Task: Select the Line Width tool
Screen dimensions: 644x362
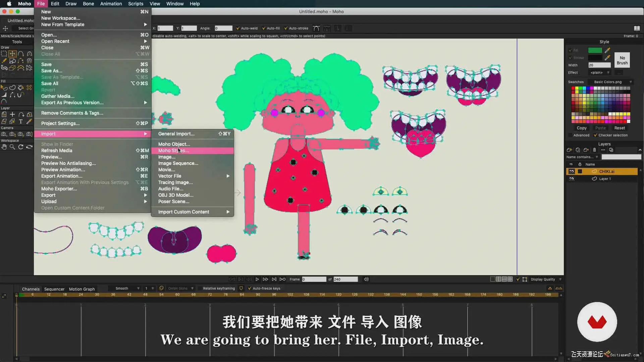Action: click(4, 95)
